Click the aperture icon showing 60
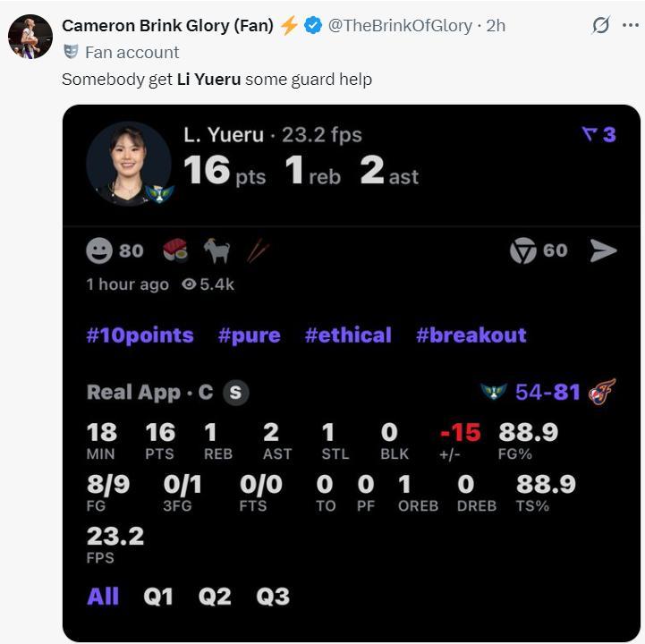 523,251
